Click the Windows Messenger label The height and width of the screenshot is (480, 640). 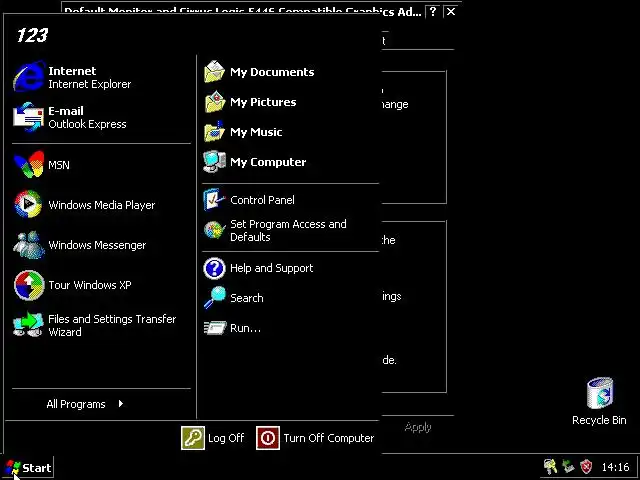pyautogui.click(x=97, y=245)
